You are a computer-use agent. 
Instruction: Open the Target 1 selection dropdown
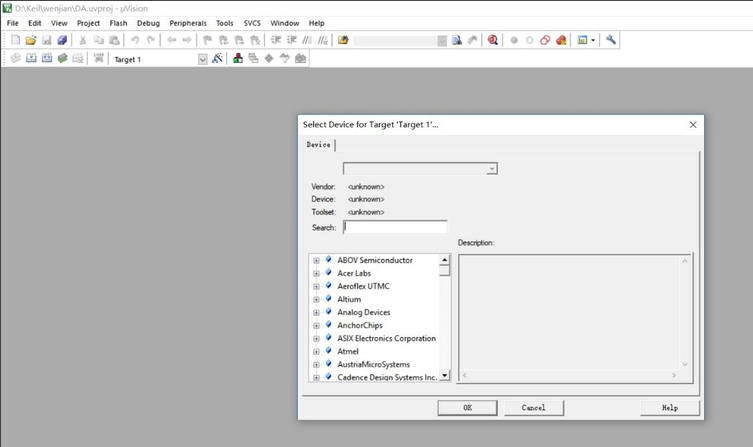pyautogui.click(x=203, y=59)
